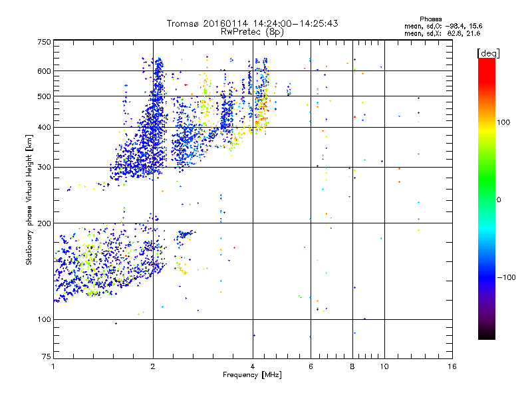The width and height of the screenshot is (532, 399).
Task: Click the 'Stationary phase Virtual Height [km]' axis title
Action: [x=29, y=200]
